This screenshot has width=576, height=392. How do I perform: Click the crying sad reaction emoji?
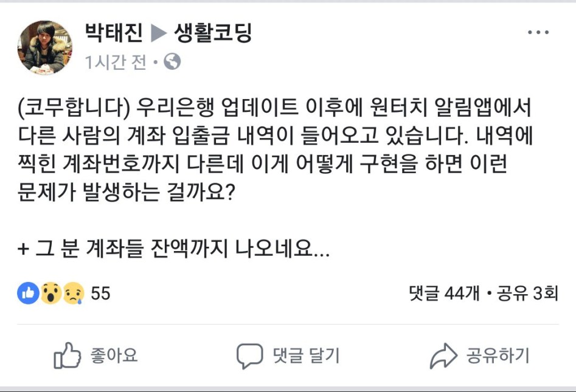point(72,294)
